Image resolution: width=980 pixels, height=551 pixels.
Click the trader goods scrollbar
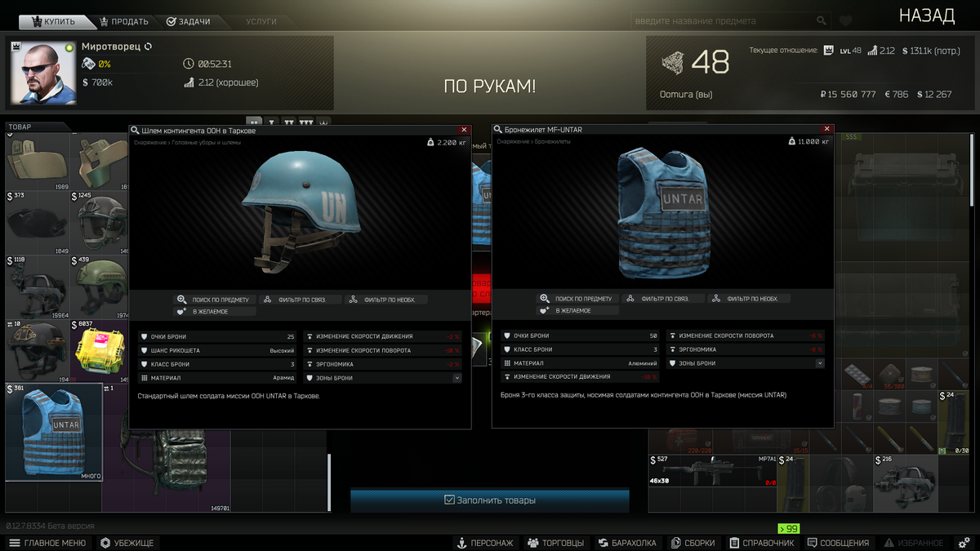click(329, 482)
